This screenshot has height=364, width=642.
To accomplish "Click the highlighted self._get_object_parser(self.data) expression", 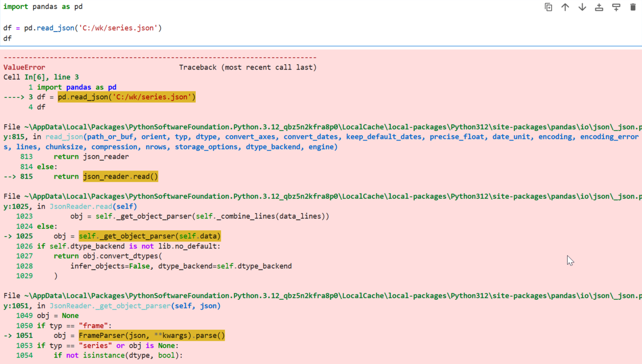I will point(150,236).
